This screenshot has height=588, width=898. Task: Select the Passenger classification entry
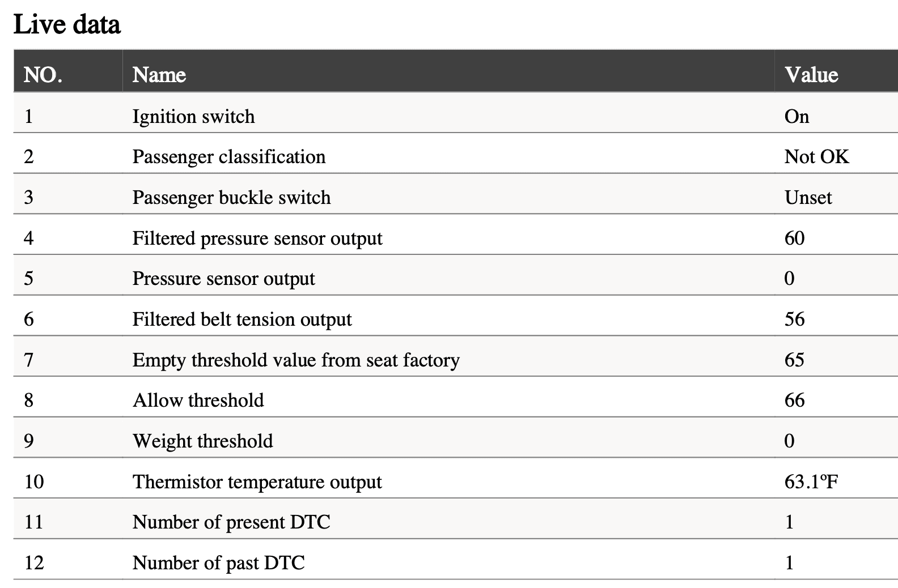pos(229,157)
